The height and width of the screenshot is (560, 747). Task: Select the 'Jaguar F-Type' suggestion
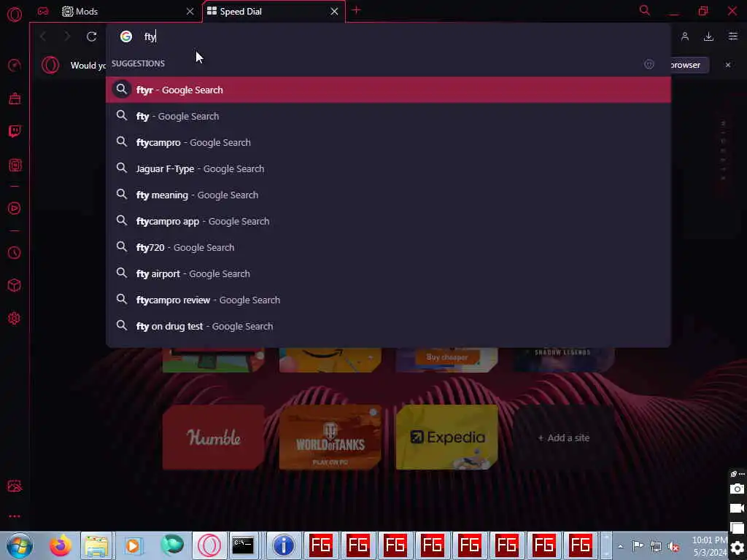(388, 168)
